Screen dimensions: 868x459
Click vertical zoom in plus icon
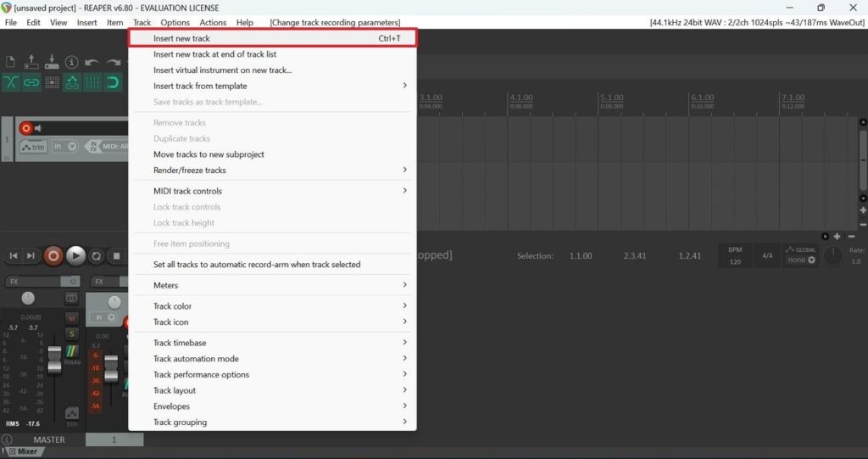pos(862,210)
